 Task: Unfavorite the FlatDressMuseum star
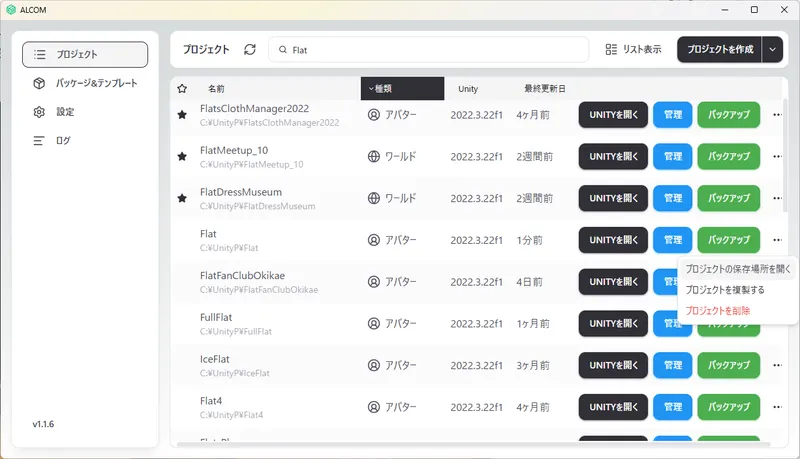182,198
